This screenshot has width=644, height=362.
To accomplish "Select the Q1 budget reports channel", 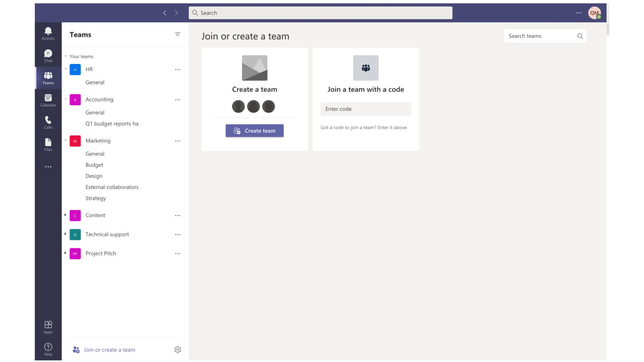I will coord(111,123).
